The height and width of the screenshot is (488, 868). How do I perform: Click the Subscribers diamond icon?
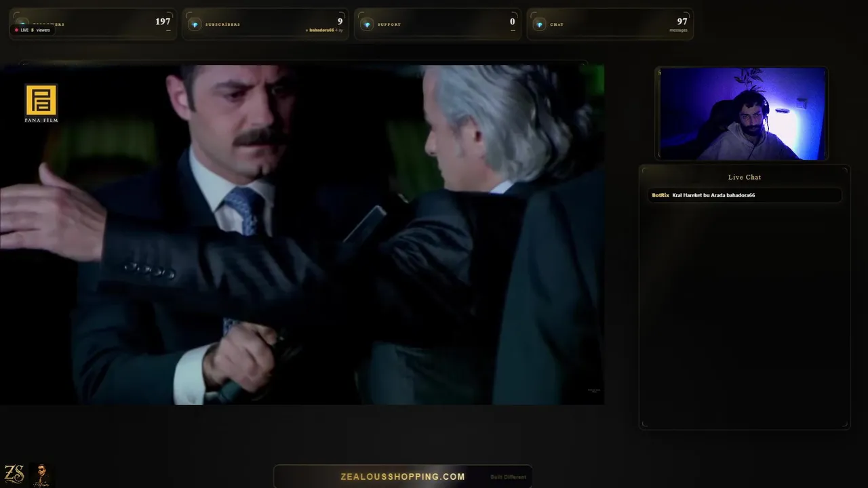tap(195, 24)
